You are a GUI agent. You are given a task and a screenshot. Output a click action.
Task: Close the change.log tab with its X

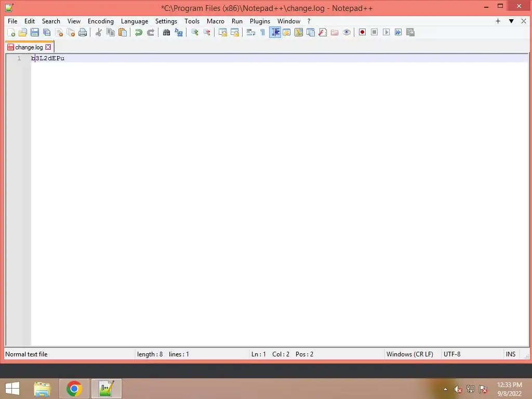click(48, 47)
